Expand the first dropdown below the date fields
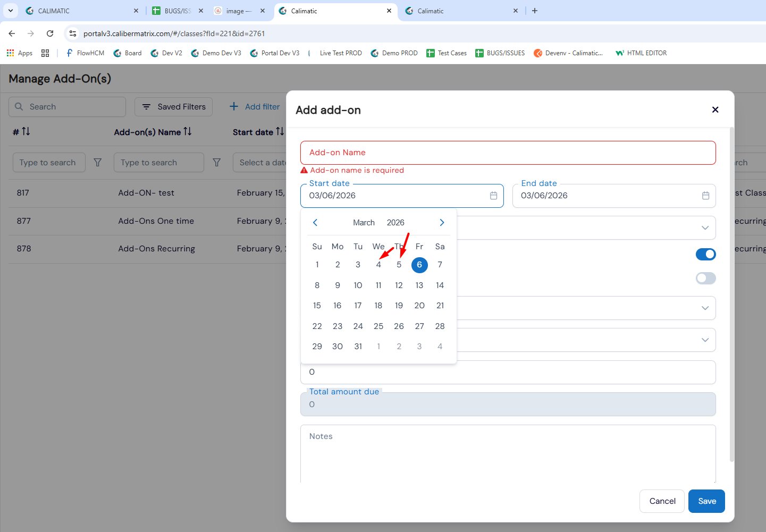 pos(705,228)
